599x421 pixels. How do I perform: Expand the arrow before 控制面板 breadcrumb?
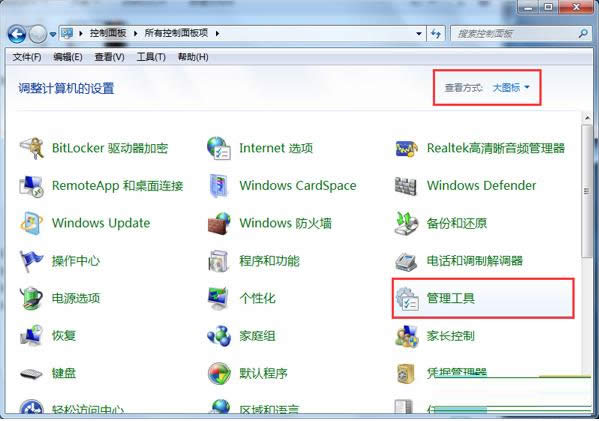click(81, 34)
